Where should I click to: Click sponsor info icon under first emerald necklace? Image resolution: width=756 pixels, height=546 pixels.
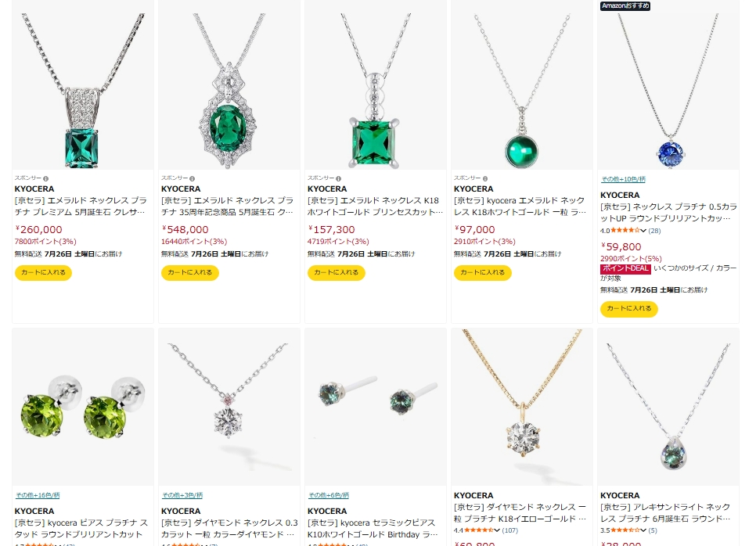46,178
